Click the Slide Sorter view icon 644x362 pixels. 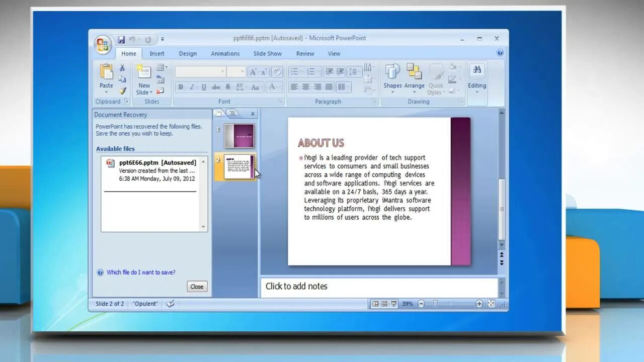(x=384, y=304)
